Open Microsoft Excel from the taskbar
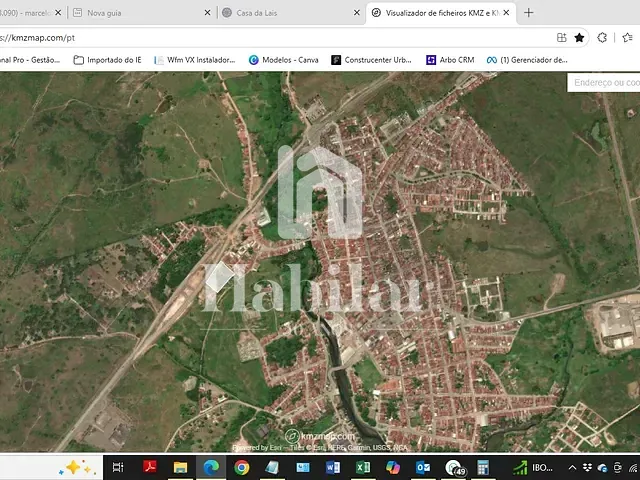 (363, 467)
